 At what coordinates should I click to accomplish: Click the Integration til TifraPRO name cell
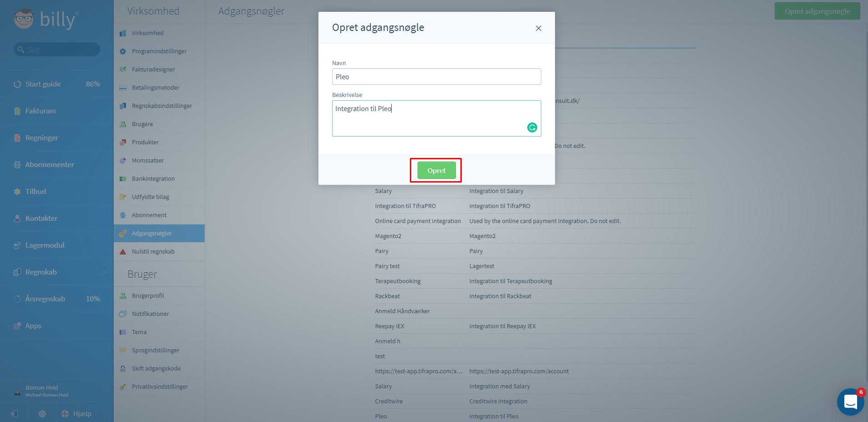[x=405, y=206]
